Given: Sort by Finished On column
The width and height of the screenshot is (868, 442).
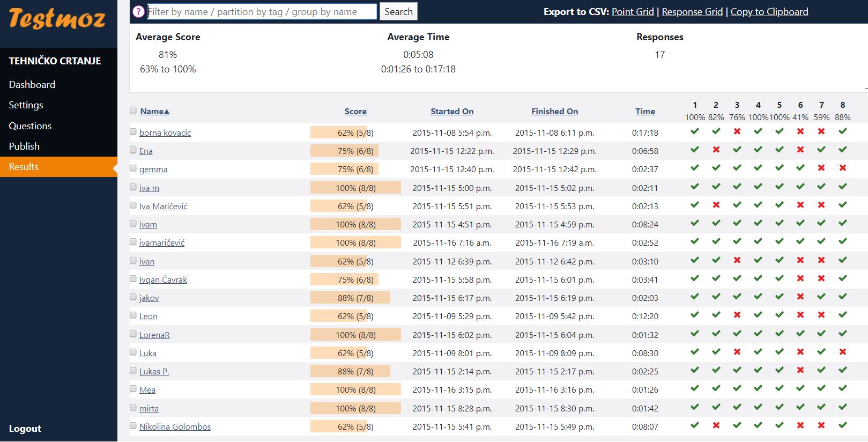Looking at the screenshot, I should coord(554,112).
